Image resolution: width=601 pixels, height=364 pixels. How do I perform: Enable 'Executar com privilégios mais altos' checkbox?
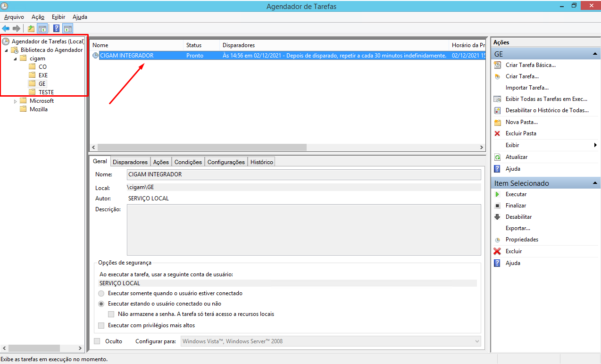click(x=101, y=325)
